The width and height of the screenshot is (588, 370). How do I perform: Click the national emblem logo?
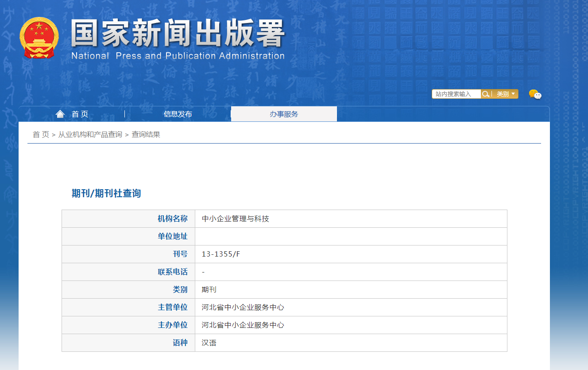(x=39, y=38)
